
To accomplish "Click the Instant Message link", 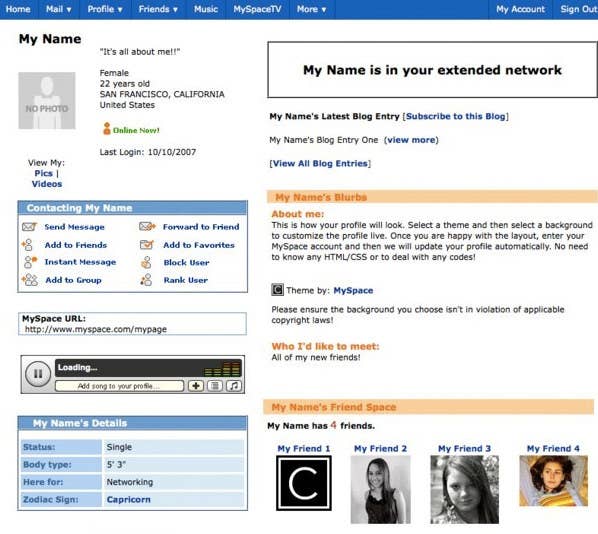I will (x=80, y=262).
